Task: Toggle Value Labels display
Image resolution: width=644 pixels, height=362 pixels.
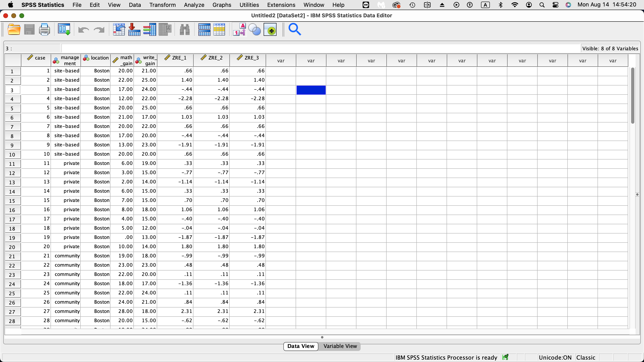Action: click(x=239, y=29)
